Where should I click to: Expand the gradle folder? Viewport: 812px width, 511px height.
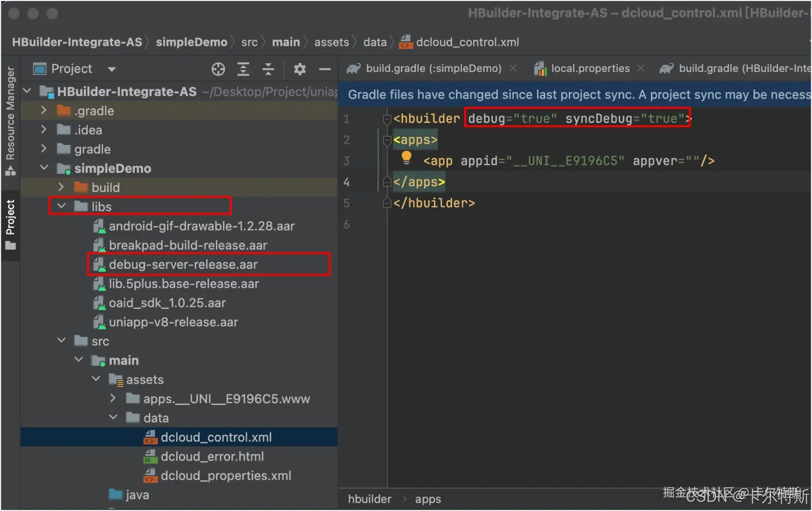44,149
